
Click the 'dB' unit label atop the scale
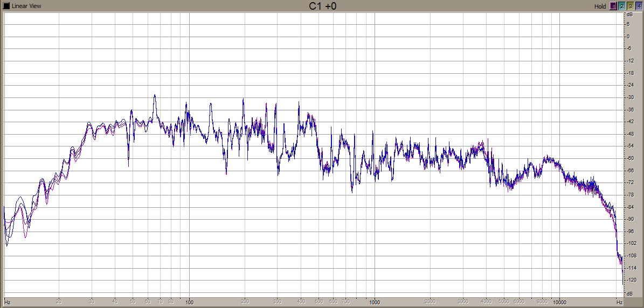(x=628, y=14)
